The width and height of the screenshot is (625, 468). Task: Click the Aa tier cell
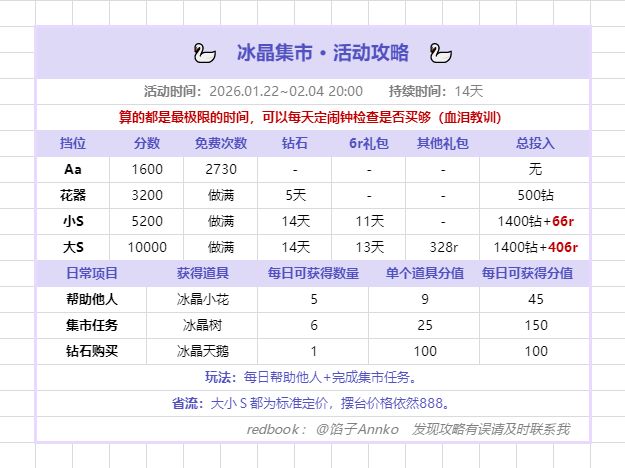[73, 169]
